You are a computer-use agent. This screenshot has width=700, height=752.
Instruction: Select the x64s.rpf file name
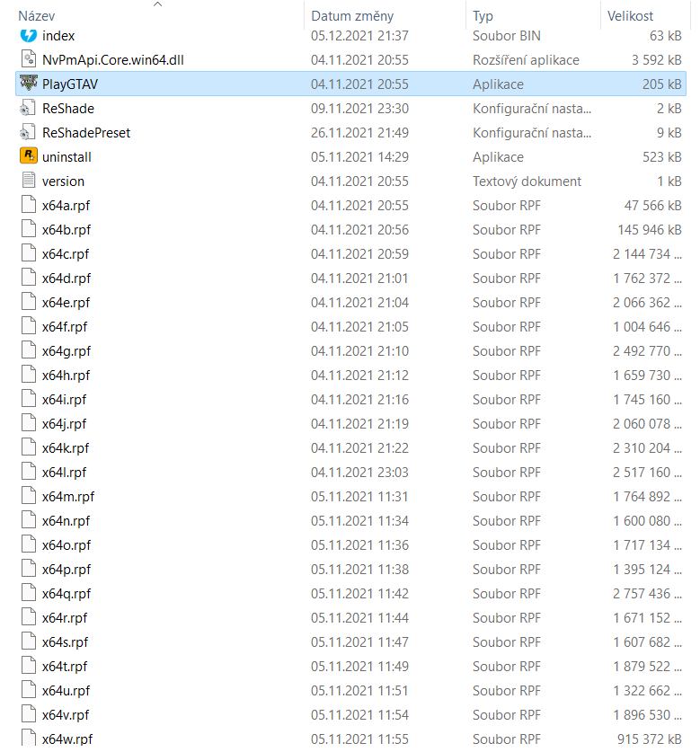(x=66, y=642)
